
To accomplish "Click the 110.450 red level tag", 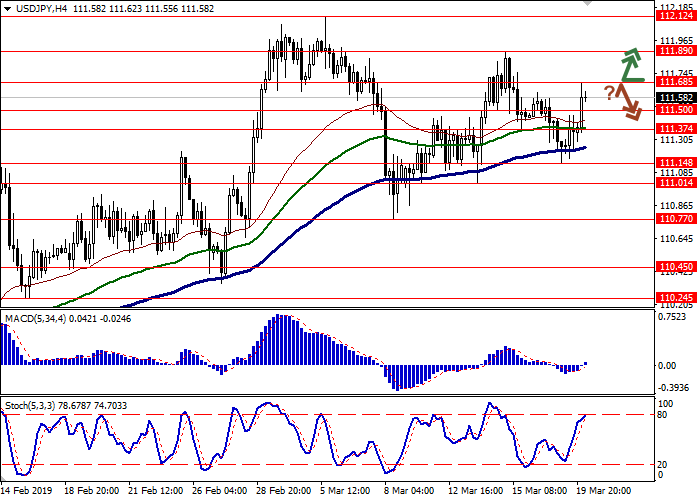I will point(676,267).
